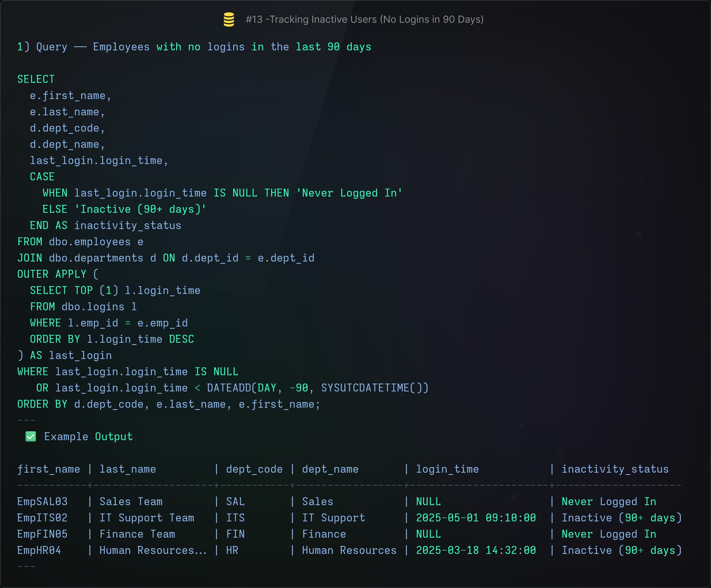Viewport: 711px width, 588px height.
Task: Click the DATEADD(DAY, -90, SYSUTCDATETIME()) expression
Action: click(x=318, y=388)
